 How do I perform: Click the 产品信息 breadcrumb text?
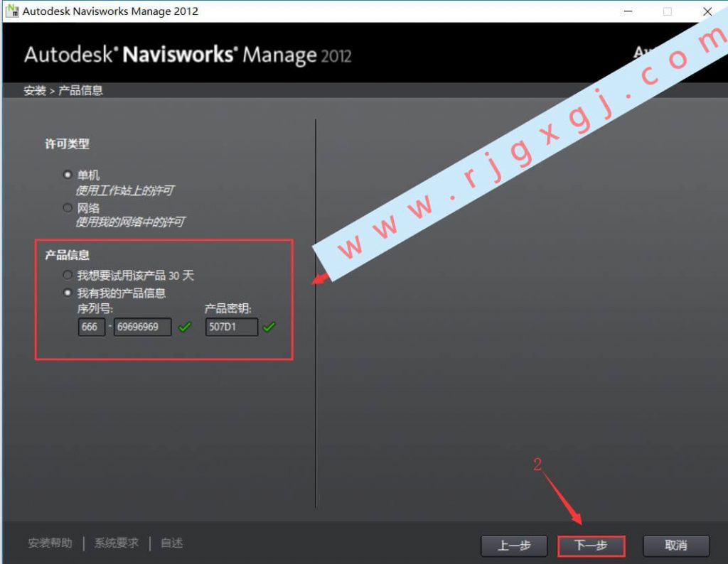pos(80,90)
